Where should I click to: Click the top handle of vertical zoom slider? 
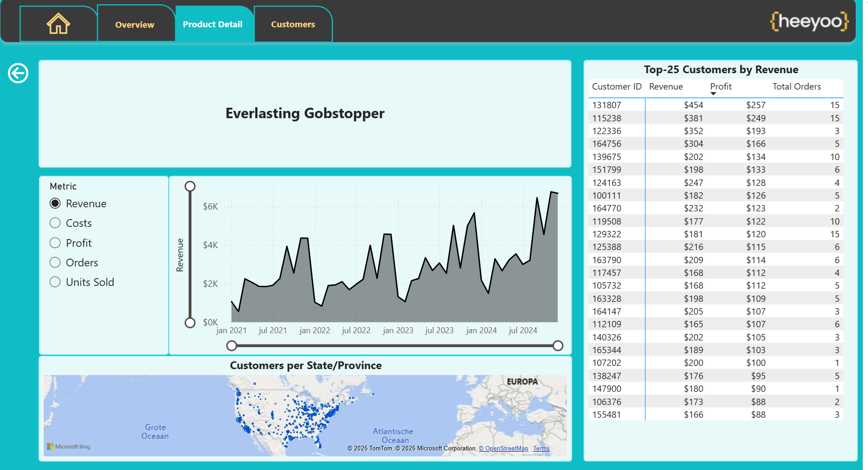[190, 186]
